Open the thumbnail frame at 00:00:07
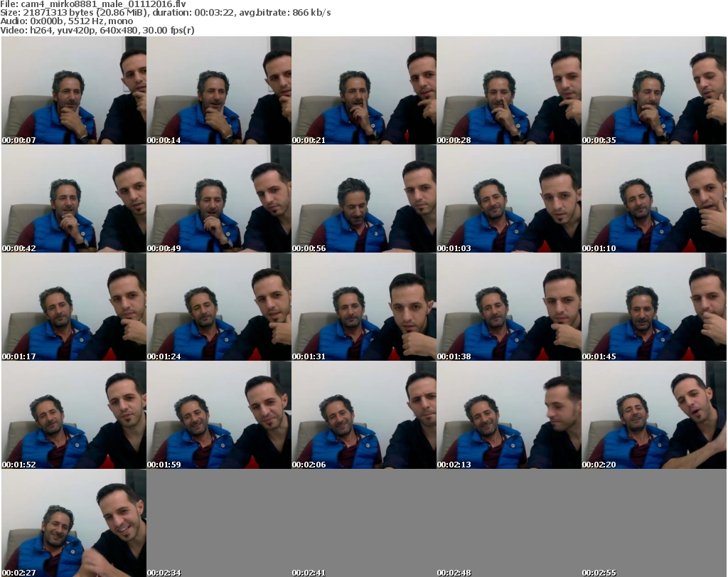728x577 pixels. click(x=74, y=90)
